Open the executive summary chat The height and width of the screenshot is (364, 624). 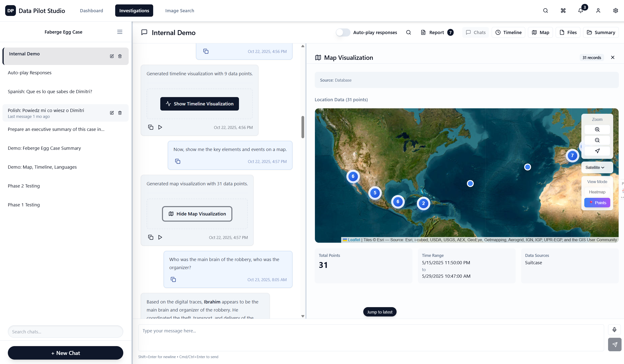[65, 129]
